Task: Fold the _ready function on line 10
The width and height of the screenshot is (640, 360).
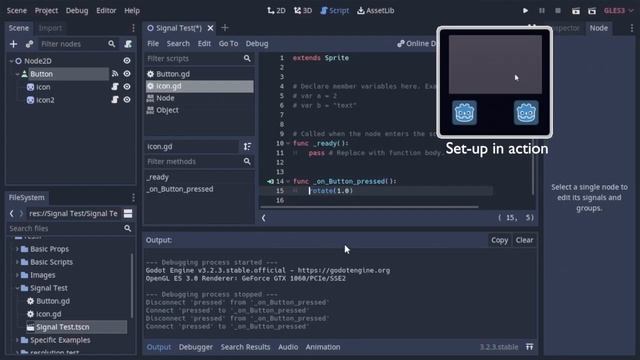Action: tap(288, 143)
